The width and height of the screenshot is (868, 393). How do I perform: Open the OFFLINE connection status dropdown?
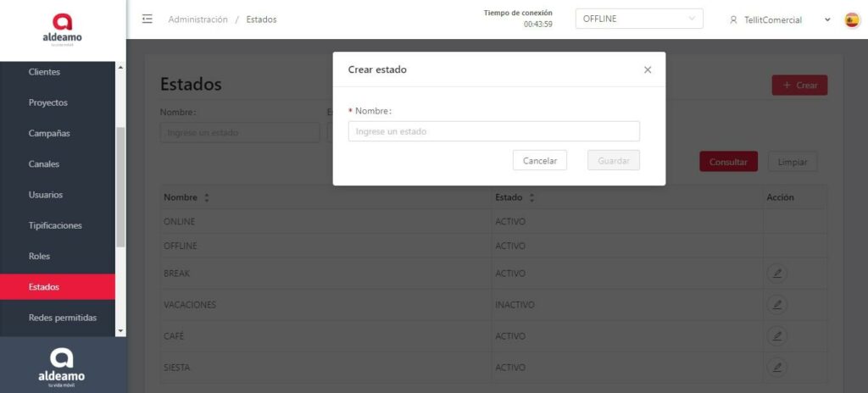(x=638, y=19)
